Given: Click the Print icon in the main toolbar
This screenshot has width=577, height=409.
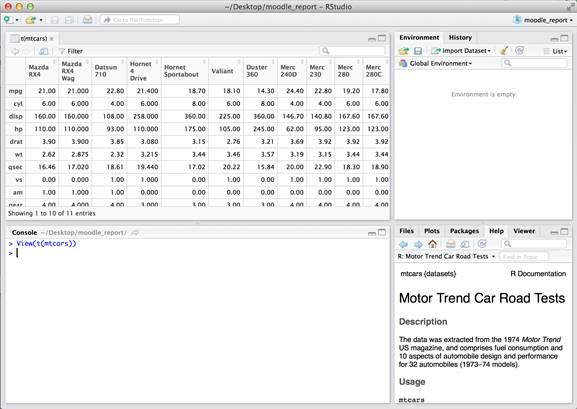Looking at the screenshot, I should pyautogui.click(x=88, y=20).
